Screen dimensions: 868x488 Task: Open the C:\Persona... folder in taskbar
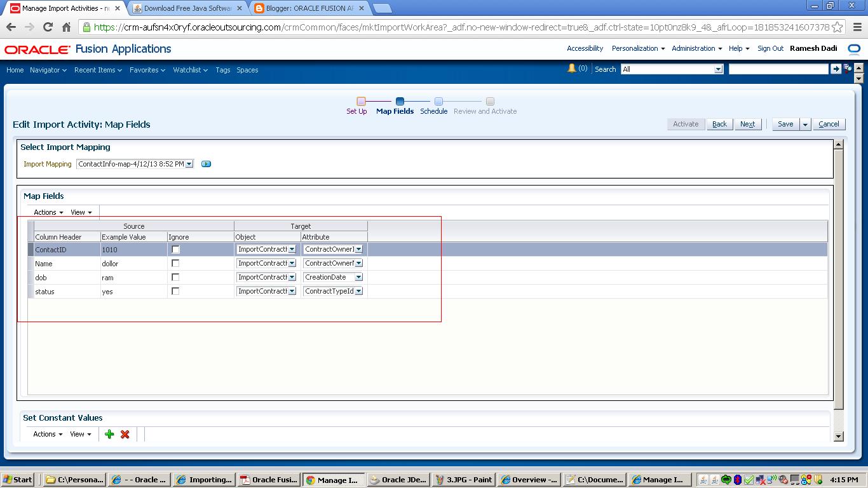pyautogui.click(x=75, y=480)
